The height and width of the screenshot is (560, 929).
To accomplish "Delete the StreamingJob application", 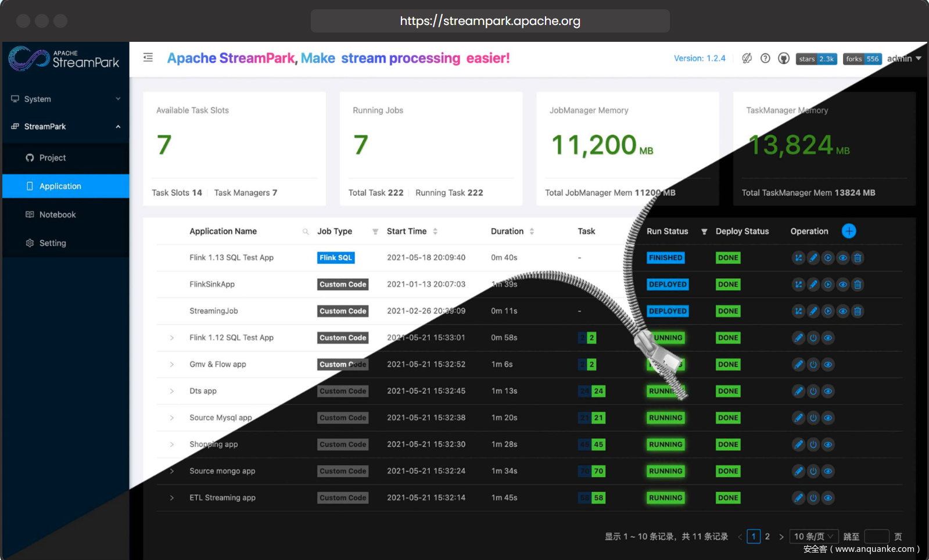I will [858, 311].
